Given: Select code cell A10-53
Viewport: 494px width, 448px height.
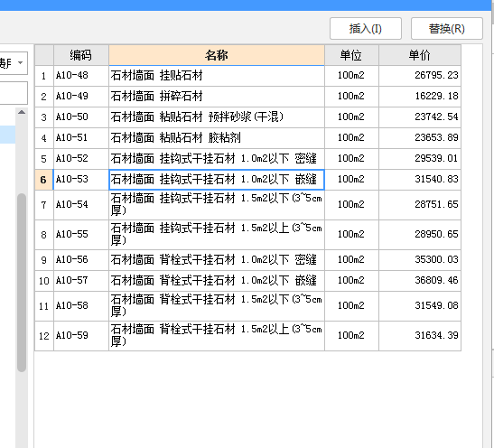Looking at the screenshot, I should click(x=81, y=180).
